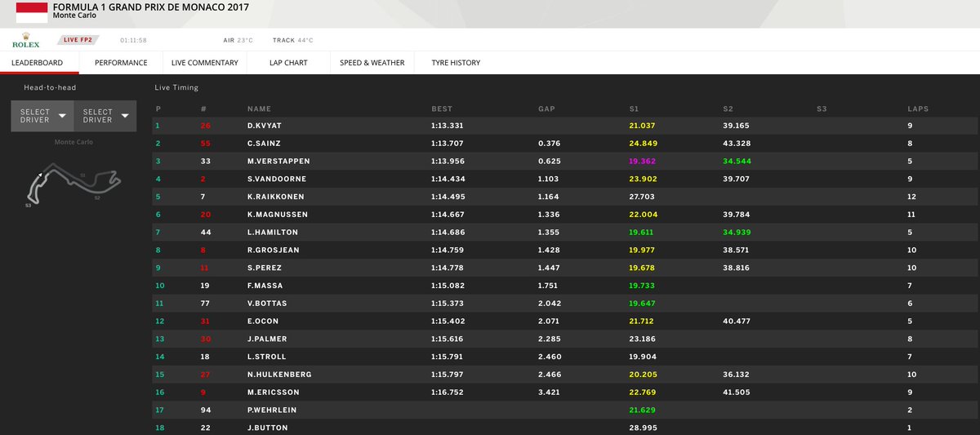Click the Live Timing heading
Image resolution: width=980 pixels, height=435 pixels.
tap(176, 87)
